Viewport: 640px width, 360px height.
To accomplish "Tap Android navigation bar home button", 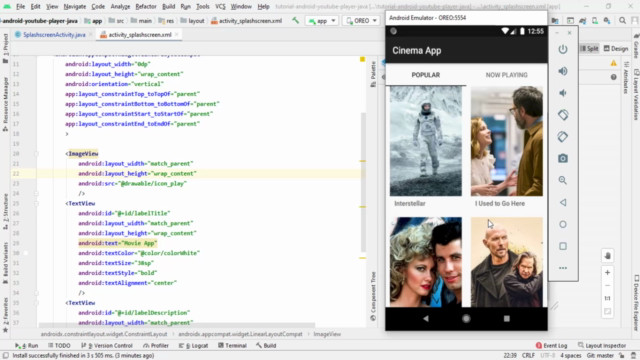I will [466, 318].
